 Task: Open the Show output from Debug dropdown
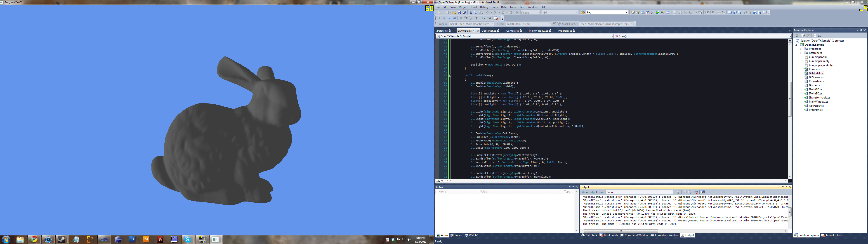pos(639,192)
